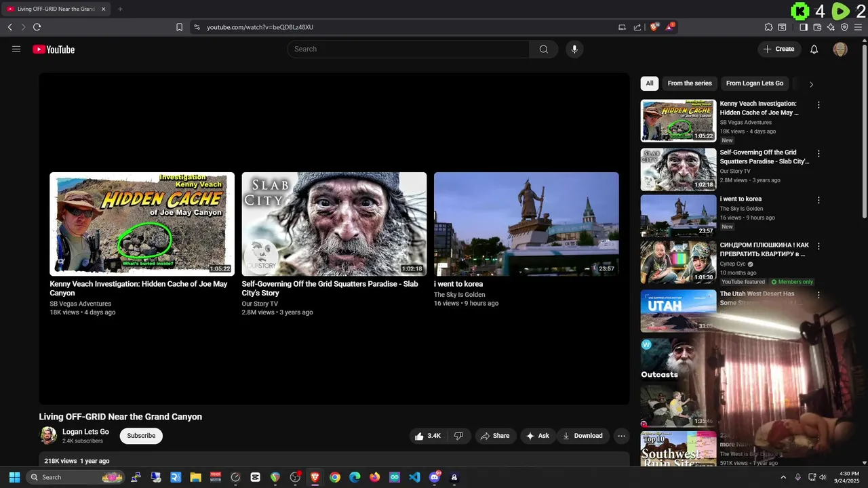Screen dimensions: 868x488
Task: Open Create dropdown button
Action: 779,49
